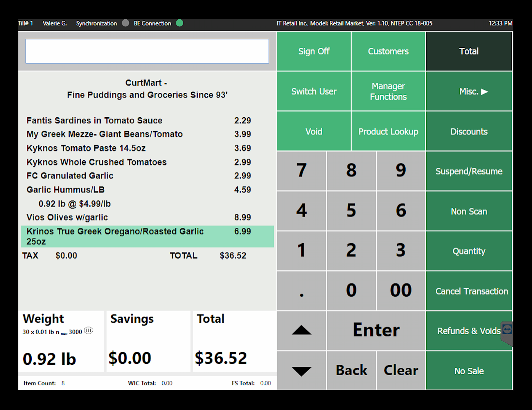
Task: Tap keypad number 7
Action: pyautogui.click(x=301, y=171)
